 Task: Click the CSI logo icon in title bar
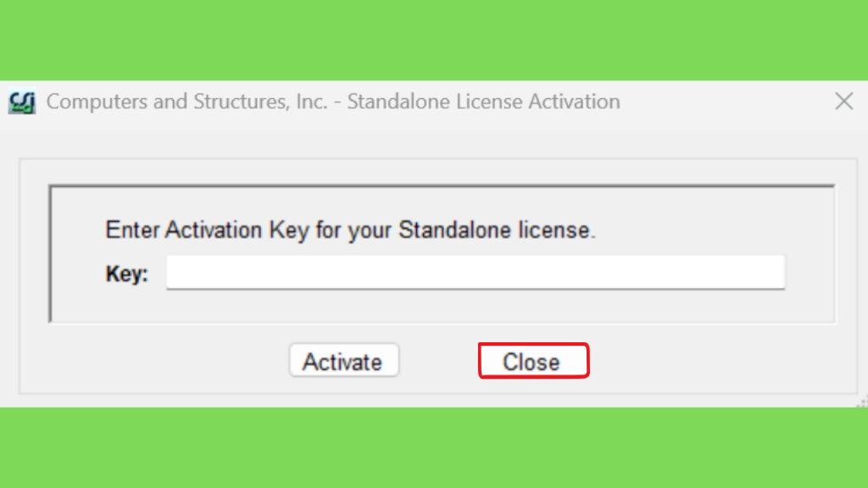[x=21, y=103]
